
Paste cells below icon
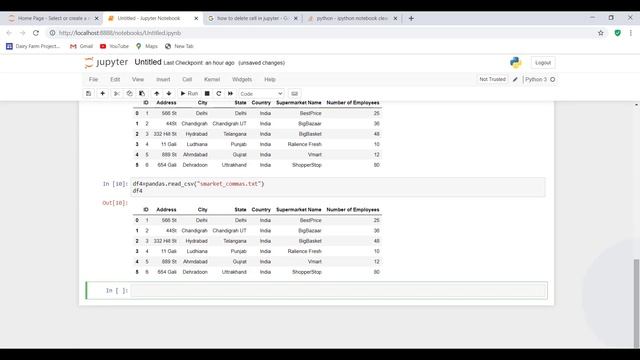click(142, 93)
